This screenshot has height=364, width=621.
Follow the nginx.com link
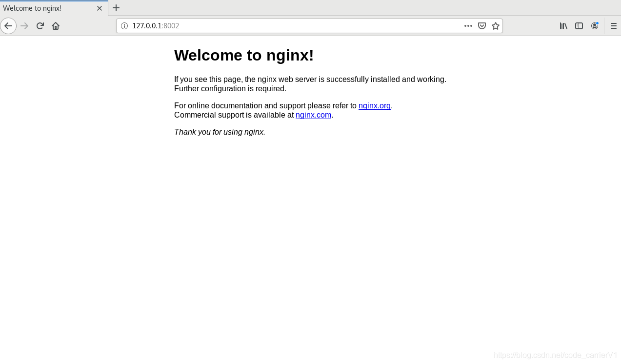point(314,115)
